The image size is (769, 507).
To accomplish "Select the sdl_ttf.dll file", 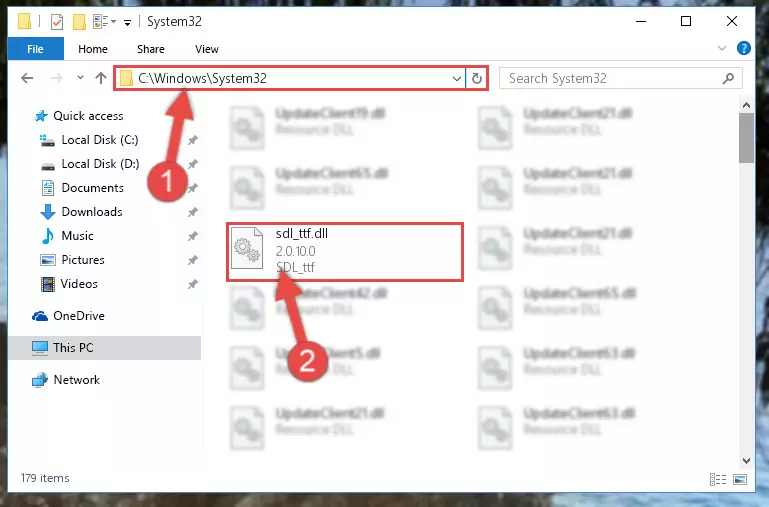I will [x=345, y=252].
